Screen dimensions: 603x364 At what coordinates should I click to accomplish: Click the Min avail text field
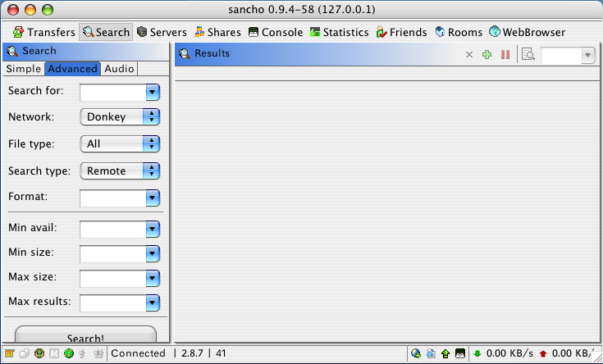click(113, 229)
